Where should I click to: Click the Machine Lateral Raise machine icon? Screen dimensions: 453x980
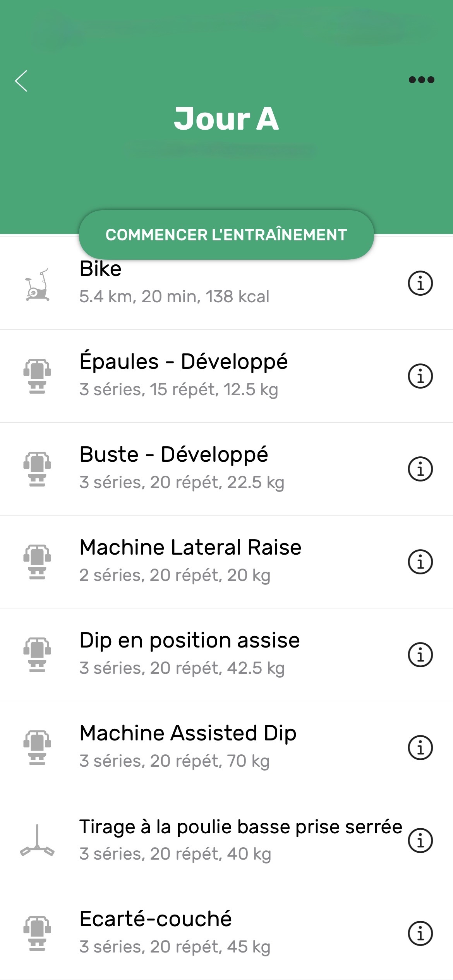click(37, 562)
